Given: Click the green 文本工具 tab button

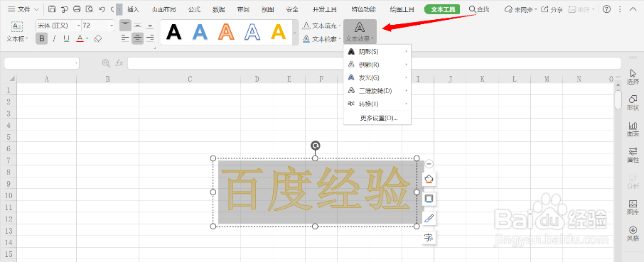Looking at the screenshot, I should (442, 9).
